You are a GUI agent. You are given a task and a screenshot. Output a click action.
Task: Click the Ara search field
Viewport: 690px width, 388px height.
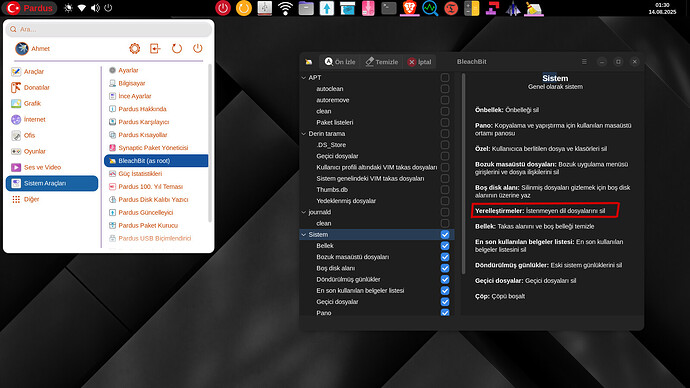[109, 29]
